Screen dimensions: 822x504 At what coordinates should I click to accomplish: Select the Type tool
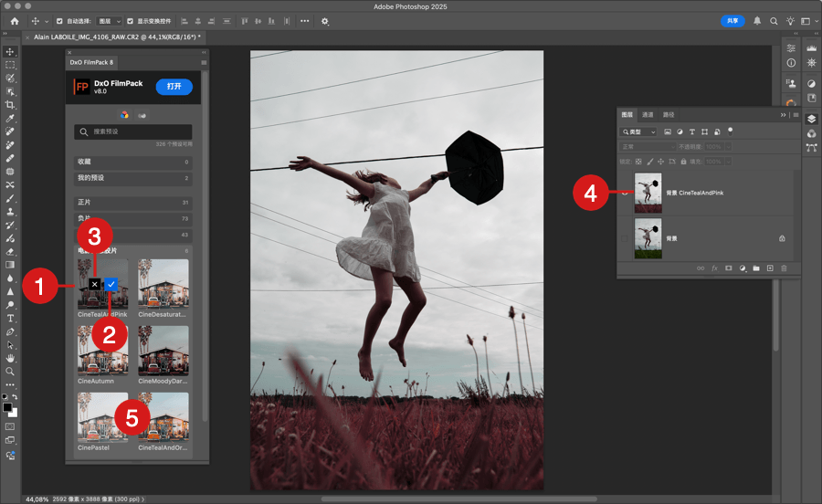(10, 318)
